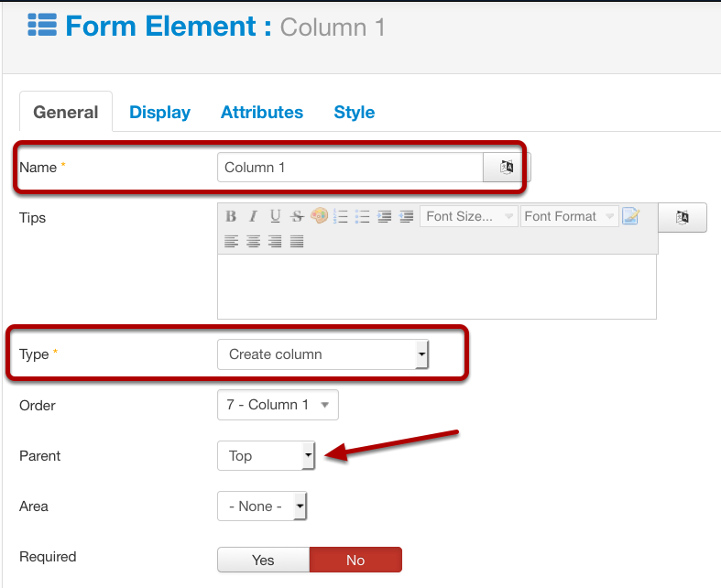Viewport: 721px width, 588px height.
Task: Click the Required field label
Action: (x=48, y=557)
